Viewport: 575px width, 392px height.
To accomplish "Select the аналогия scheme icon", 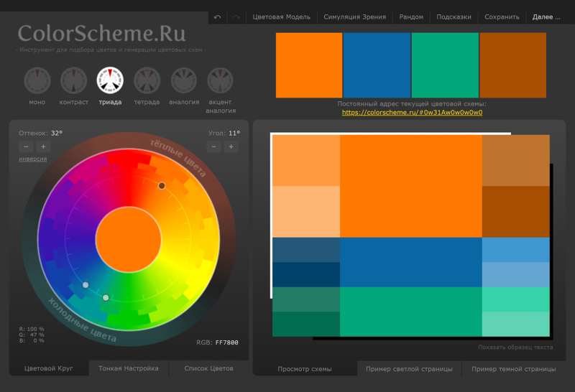I will click(184, 80).
